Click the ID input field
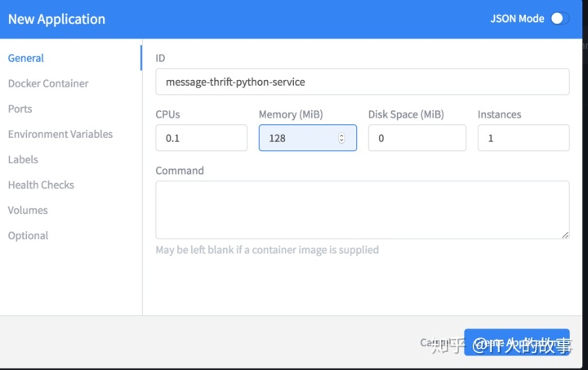The width and height of the screenshot is (588, 370). tap(363, 82)
